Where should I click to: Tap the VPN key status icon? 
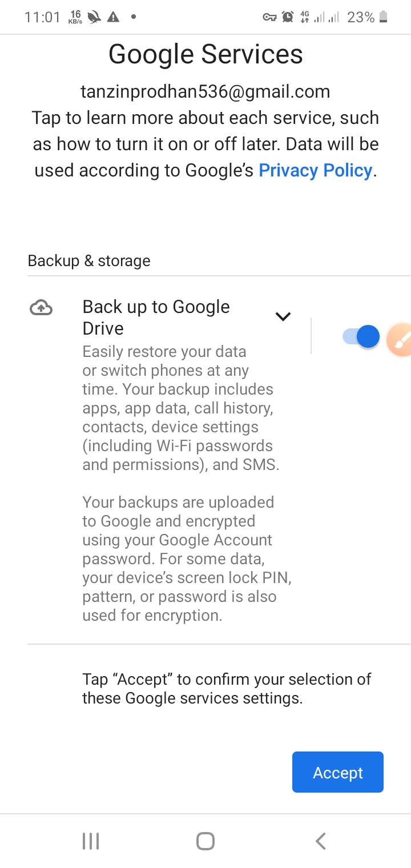269,17
